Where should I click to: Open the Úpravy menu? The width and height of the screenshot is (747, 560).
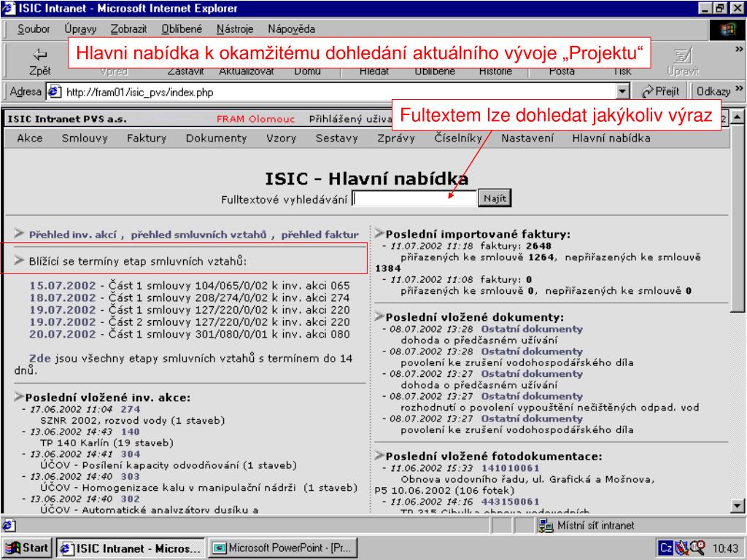click(x=80, y=29)
